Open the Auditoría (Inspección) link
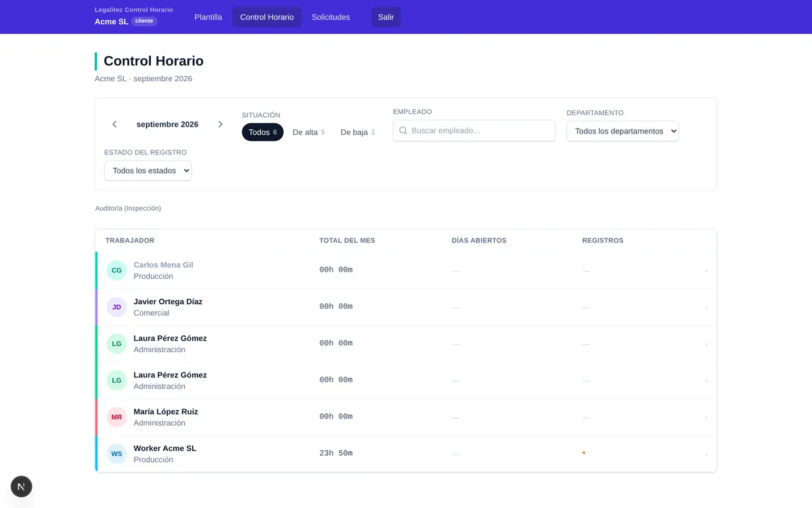812x508 pixels. tap(129, 208)
